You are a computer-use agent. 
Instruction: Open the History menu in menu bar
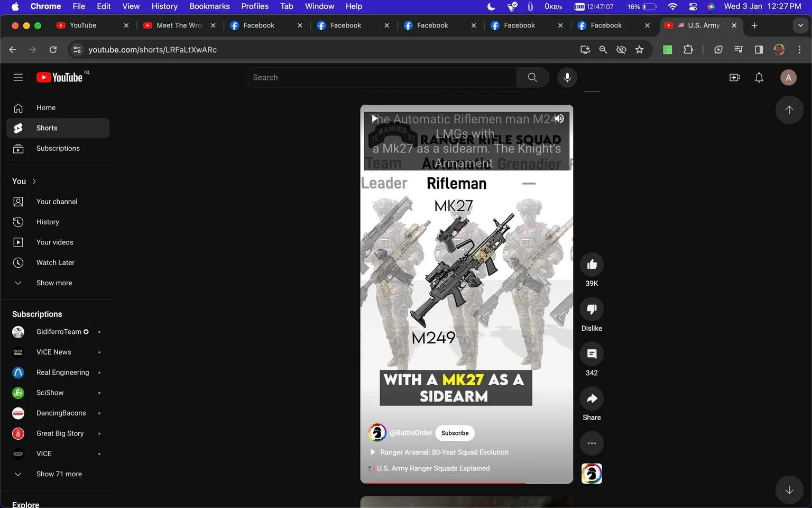(164, 6)
